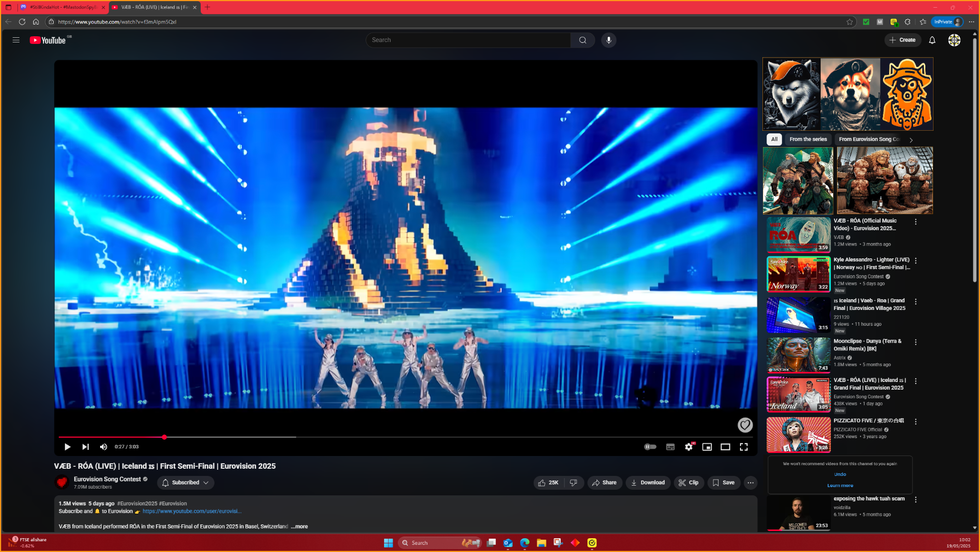Share the video
This screenshot has height=552, width=980.
point(604,483)
